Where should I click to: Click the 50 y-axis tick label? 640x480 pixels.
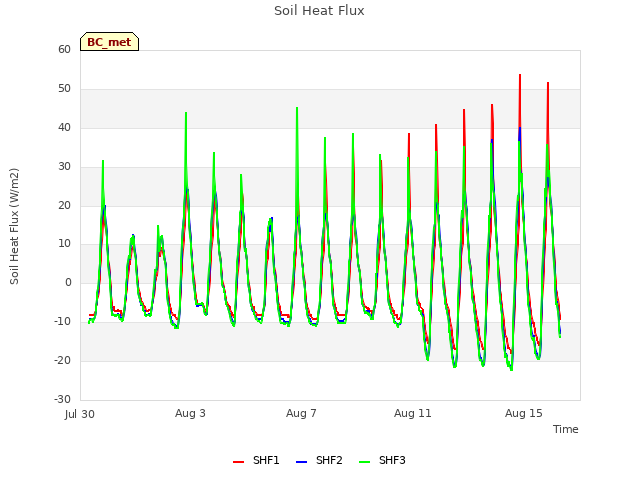coord(64,89)
